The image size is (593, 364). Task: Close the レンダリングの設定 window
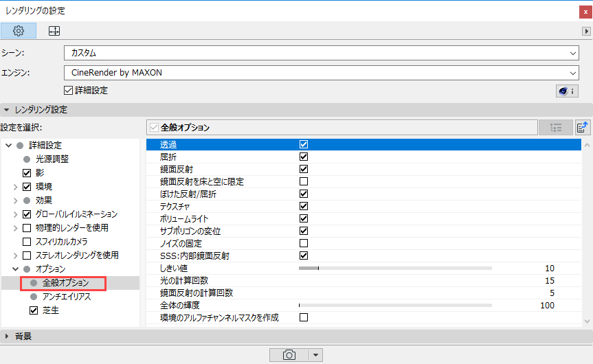point(585,12)
